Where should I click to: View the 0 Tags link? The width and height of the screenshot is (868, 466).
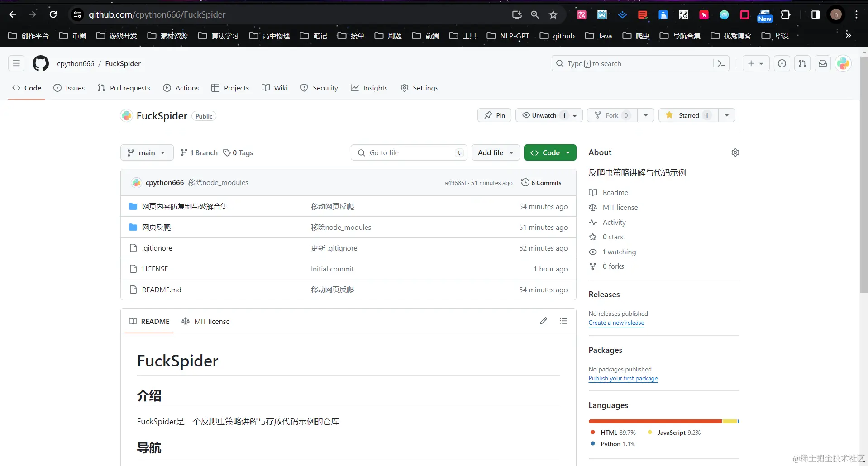point(238,153)
